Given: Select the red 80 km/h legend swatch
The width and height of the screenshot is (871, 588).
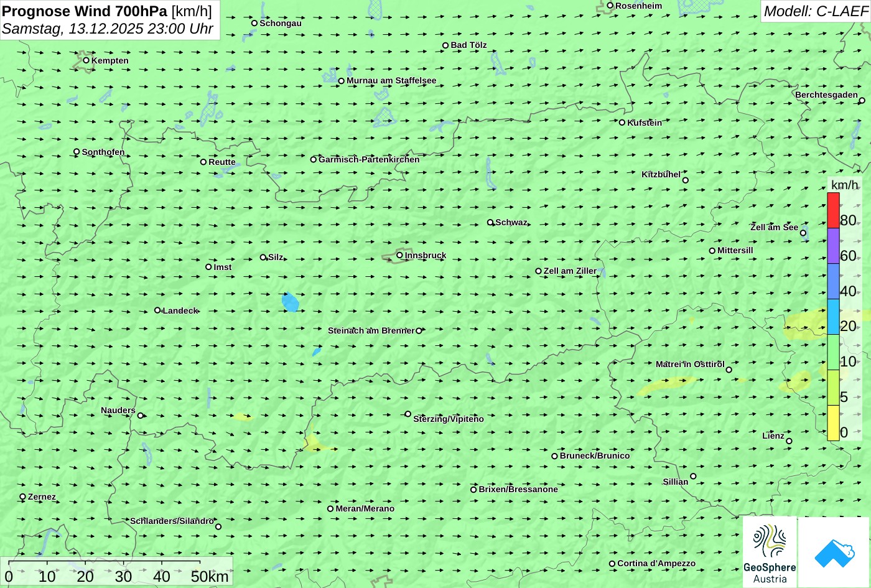Looking at the screenshot, I should [833, 210].
